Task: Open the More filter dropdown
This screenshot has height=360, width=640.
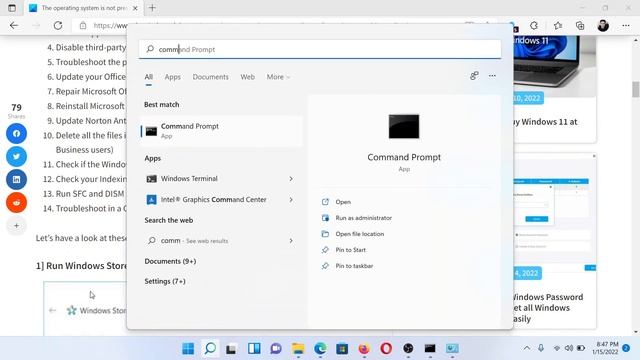Action: tap(278, 77)
